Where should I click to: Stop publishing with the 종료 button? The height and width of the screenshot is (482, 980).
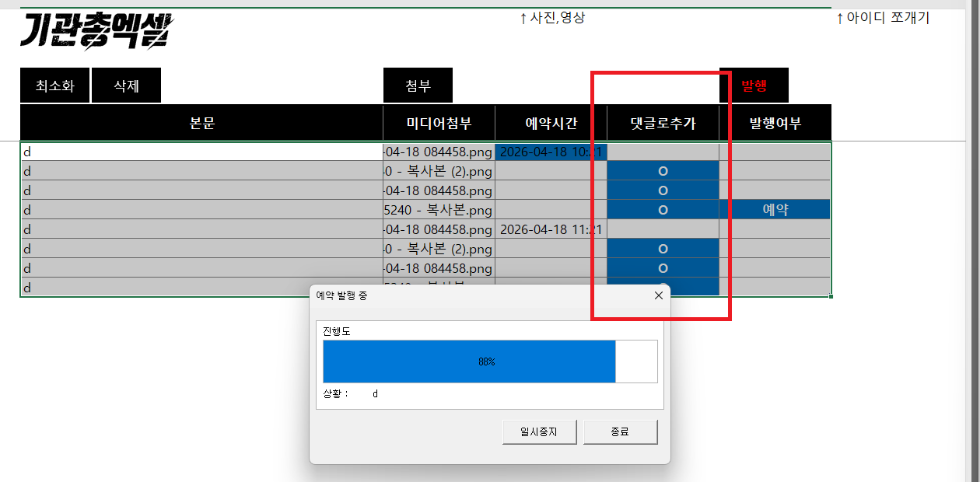pos(620,431)
